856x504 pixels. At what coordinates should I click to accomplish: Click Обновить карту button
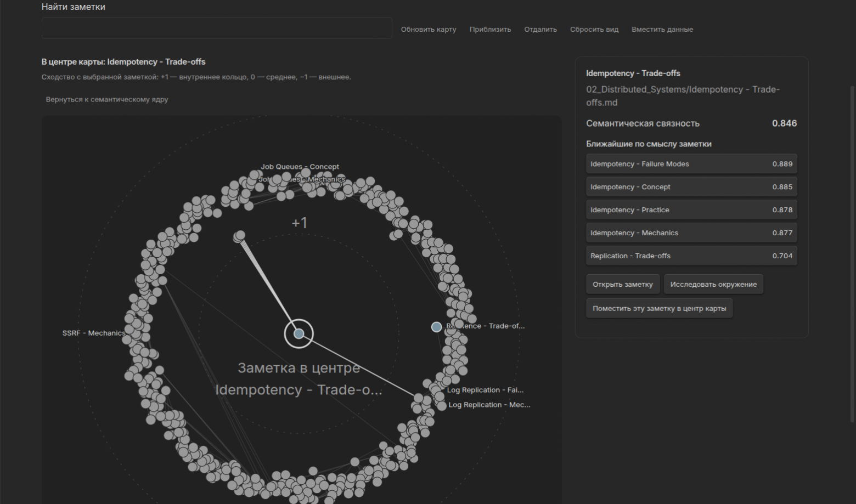(x=429, y=30)
